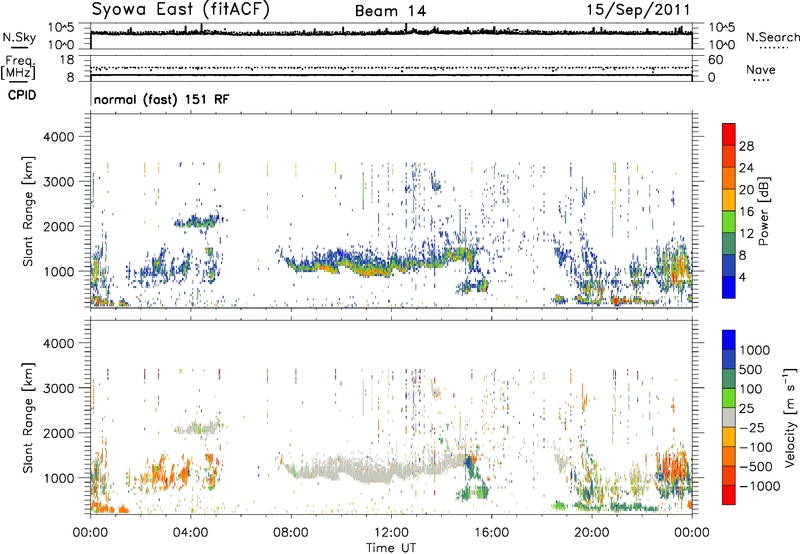The image size is (800, 554).
Task: Click the "-25" label on velocity color bar
Action: [752, 428]
